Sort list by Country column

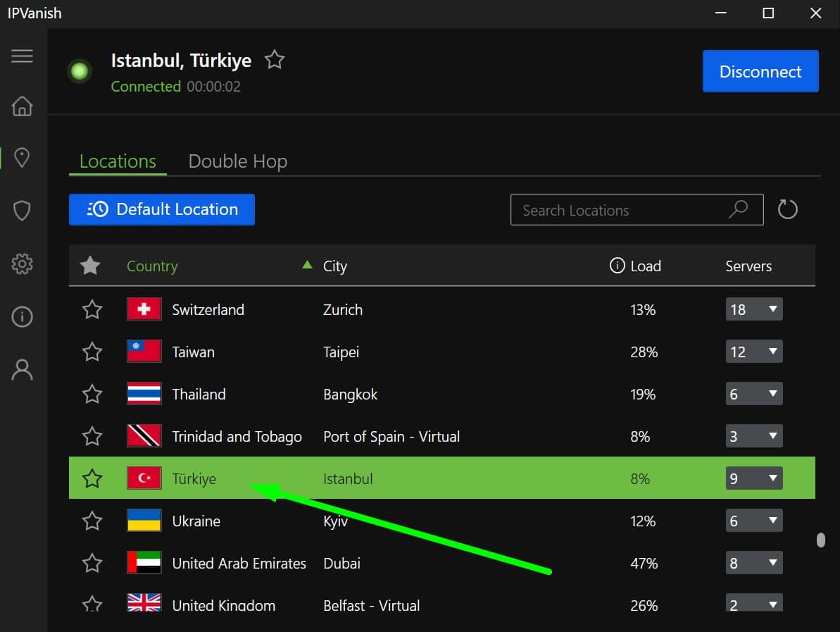152,266
